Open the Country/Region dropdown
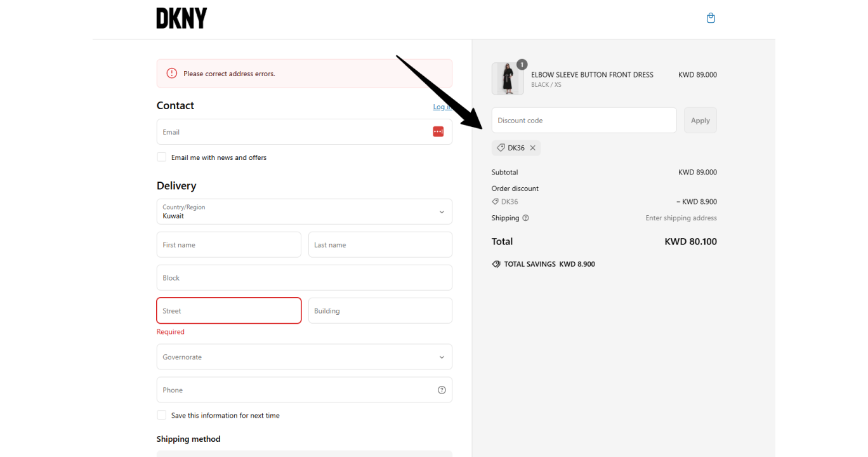Viewport: 868px width, 457px height. pyautogui.click(x=305, y=211)
